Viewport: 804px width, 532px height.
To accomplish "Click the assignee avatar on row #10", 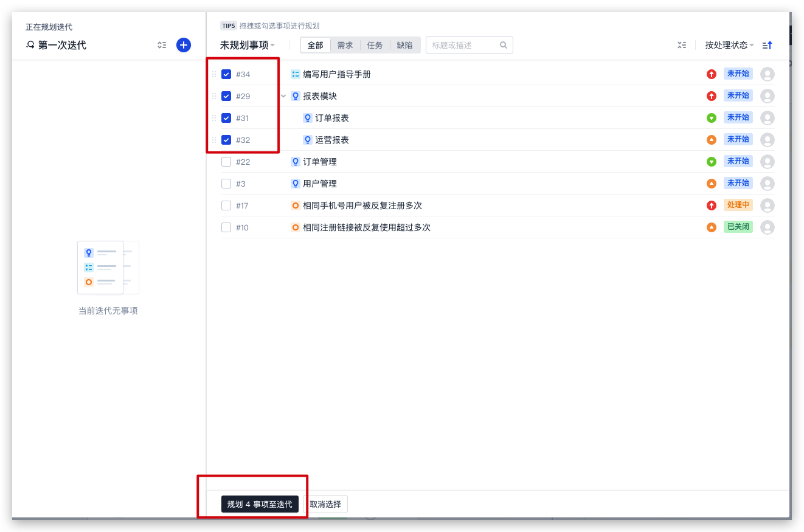I will coord(768,227).
